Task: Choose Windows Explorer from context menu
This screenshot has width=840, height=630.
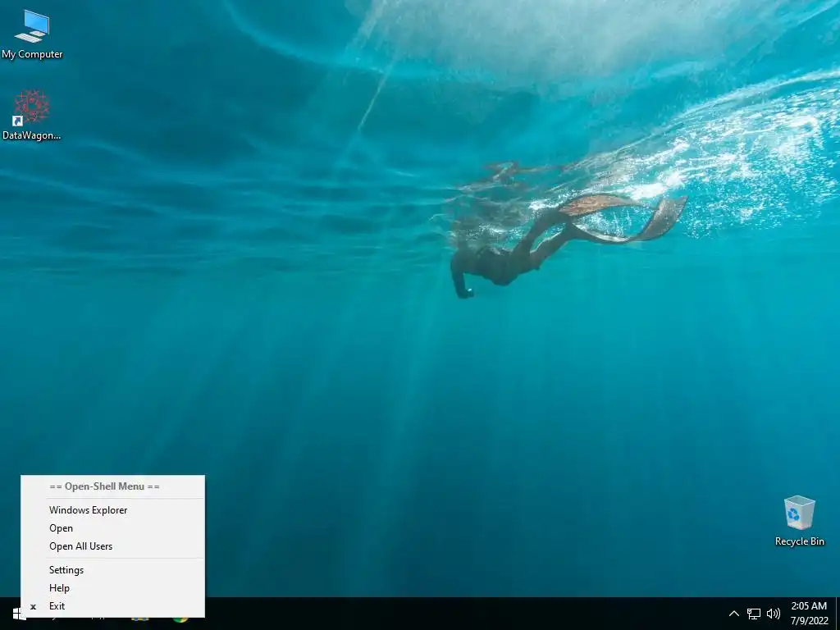Action: click(x=113, y=510)
